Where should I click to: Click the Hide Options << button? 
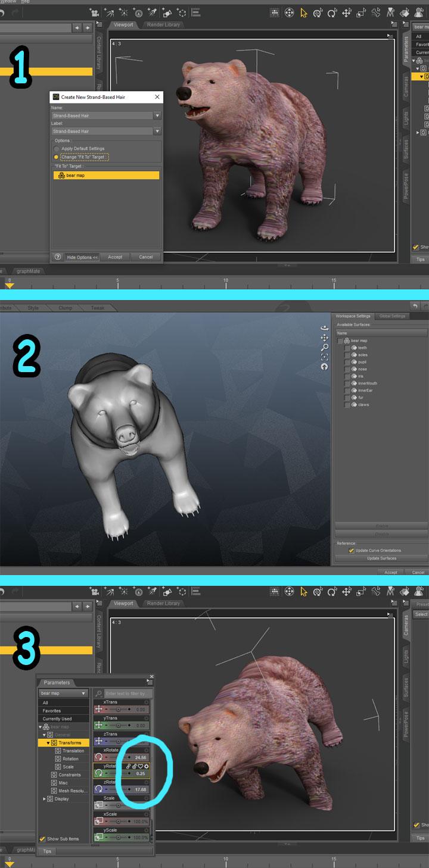[82, 257]
